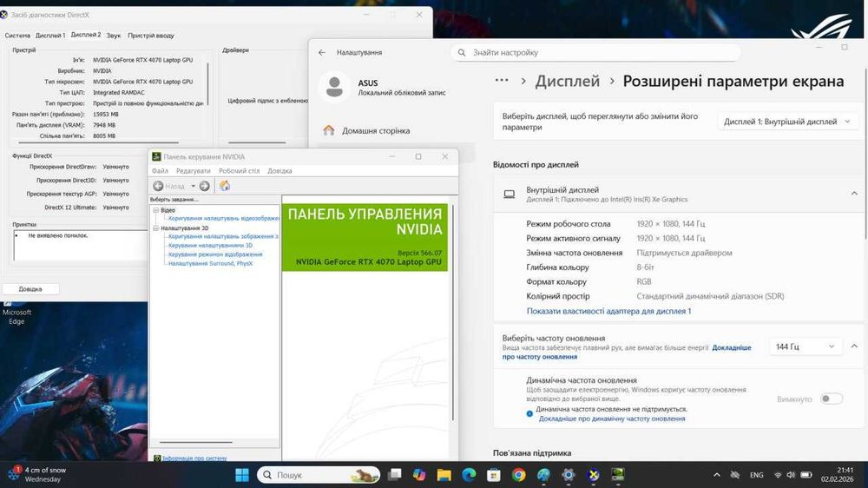The height and width of the screenshot is (488, 868).
Task: Switch to NVIDIA Control Panel on taskbar
Action: (618, 475)
